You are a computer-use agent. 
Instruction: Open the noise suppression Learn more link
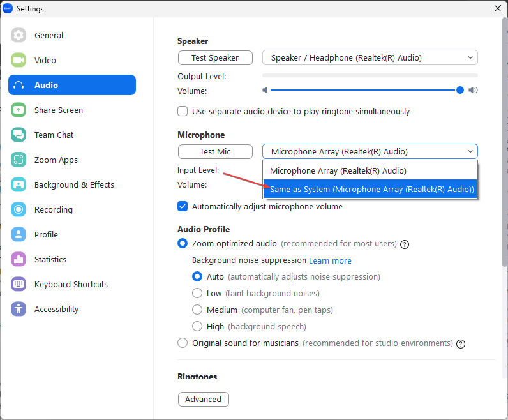(330, 260)
